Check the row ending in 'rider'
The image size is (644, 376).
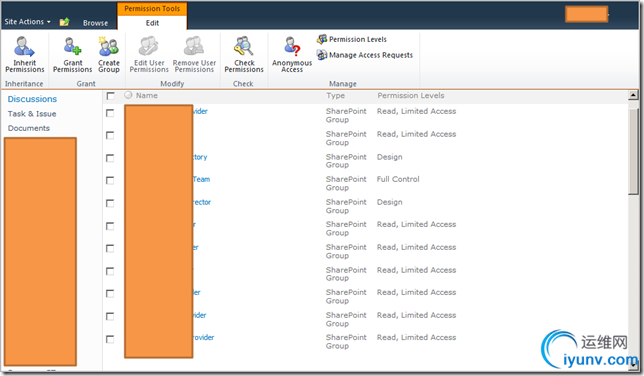point(110,316)
